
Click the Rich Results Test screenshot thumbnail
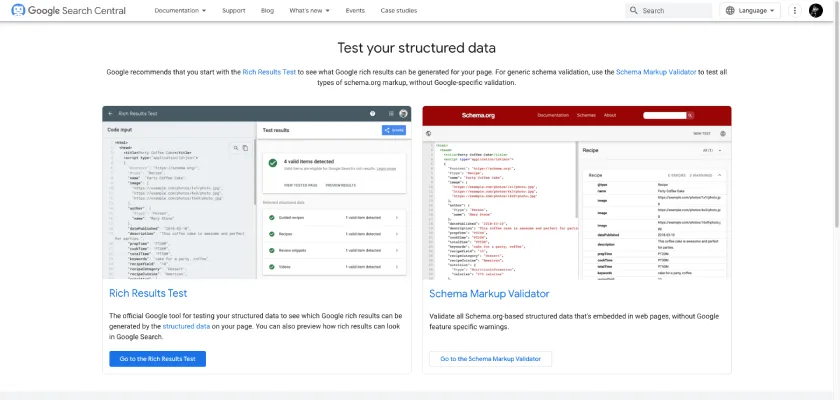click(x=260, y=192)
